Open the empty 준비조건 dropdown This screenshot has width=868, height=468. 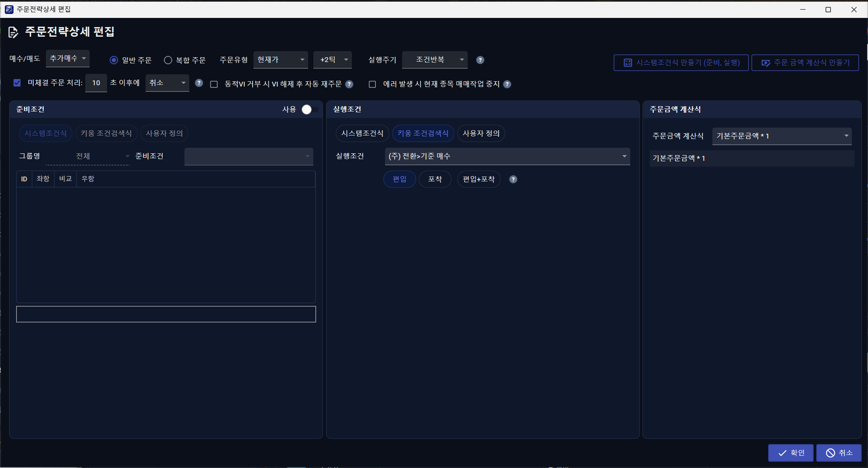(x=249, y=156)
